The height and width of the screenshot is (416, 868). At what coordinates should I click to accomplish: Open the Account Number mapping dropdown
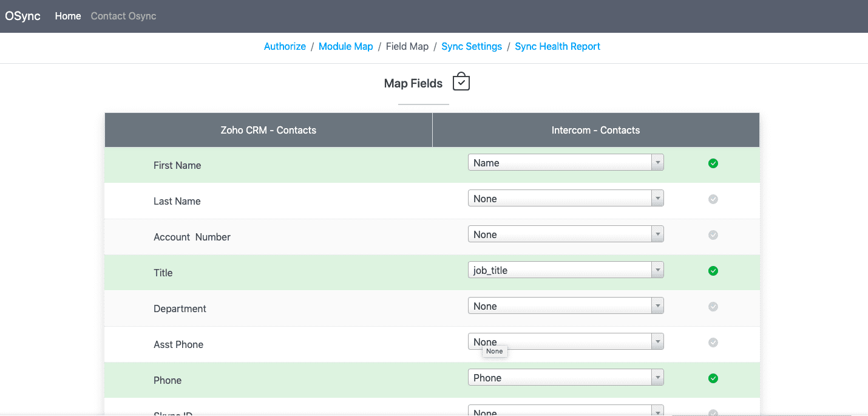pos(566,234)
